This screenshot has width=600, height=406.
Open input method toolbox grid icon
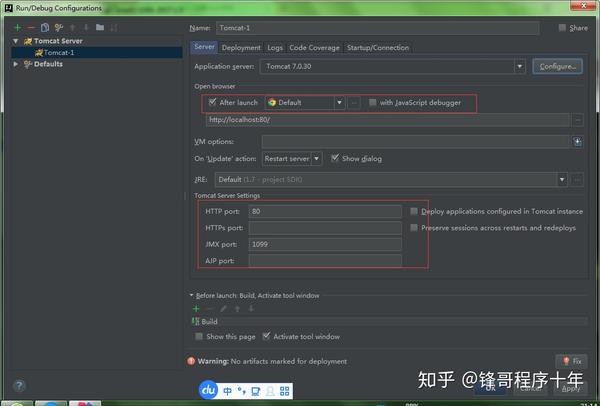284,391
